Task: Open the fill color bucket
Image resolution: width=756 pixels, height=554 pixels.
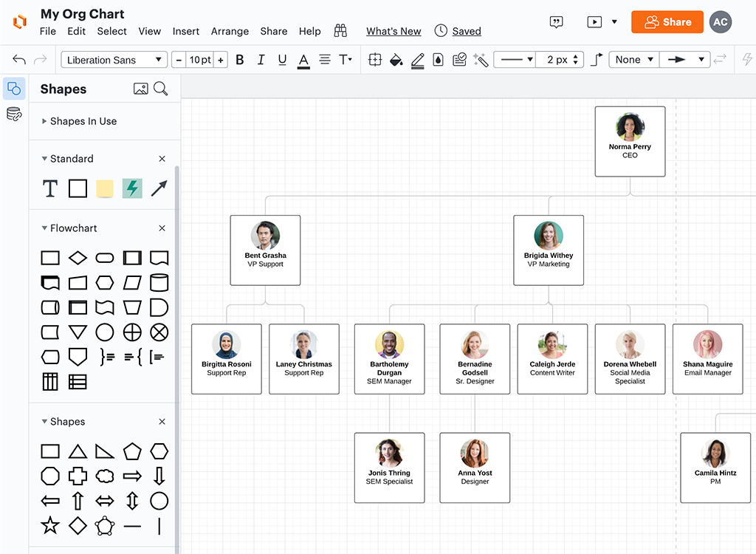Action: pyautogui.click(x=396, y=60)
